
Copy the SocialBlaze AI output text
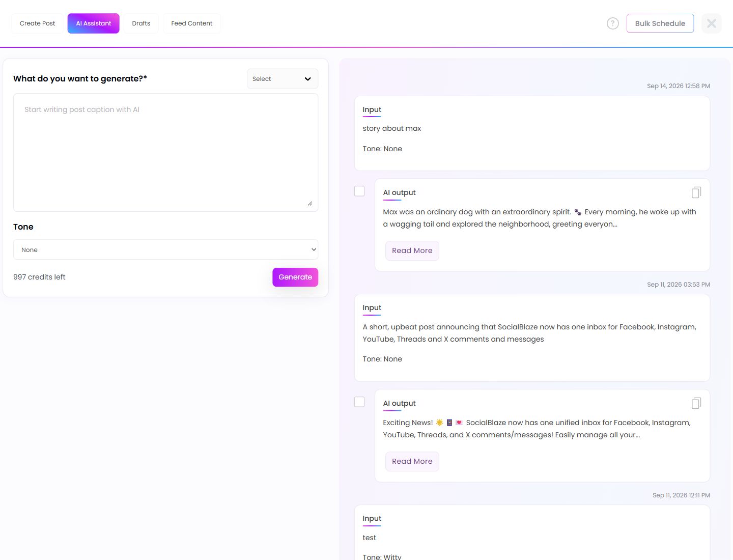[696, 403]
